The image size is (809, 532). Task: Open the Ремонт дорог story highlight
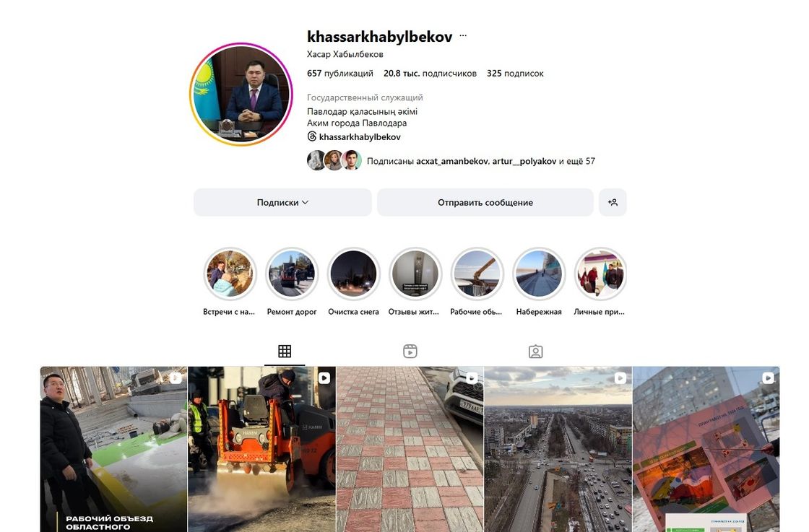(292, 274)
